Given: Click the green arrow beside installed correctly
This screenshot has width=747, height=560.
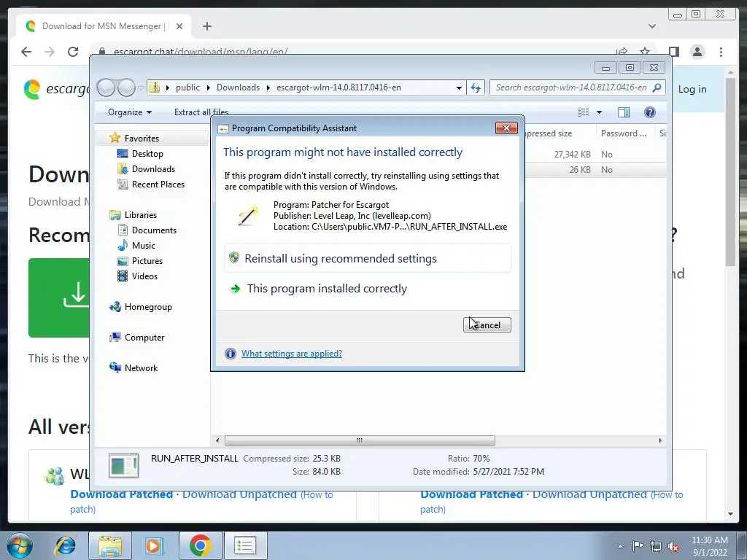Looking at the screenshot, I should (x=236, y=289).
